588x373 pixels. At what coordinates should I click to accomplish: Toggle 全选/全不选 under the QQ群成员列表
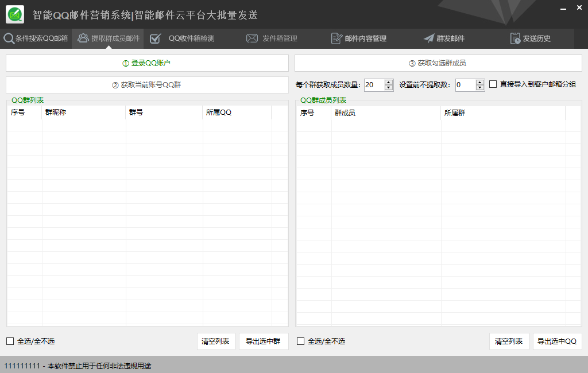point(300,341)
